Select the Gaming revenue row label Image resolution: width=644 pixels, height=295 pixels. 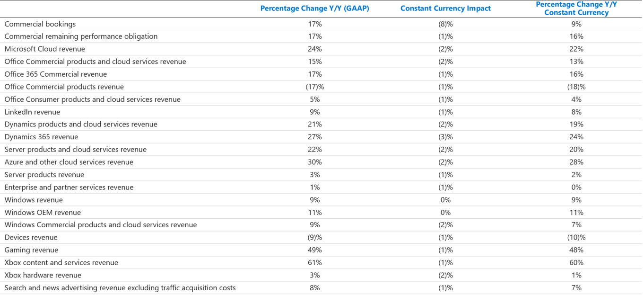[x=31, y=250]
